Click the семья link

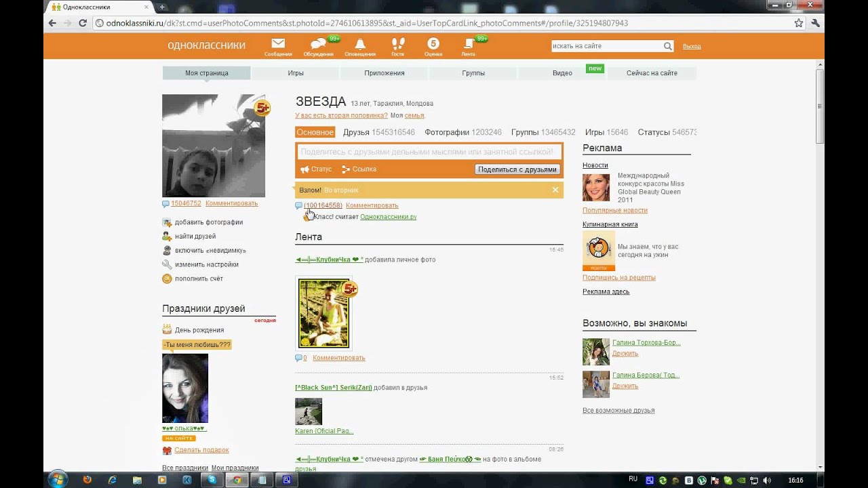click(414, 115)
